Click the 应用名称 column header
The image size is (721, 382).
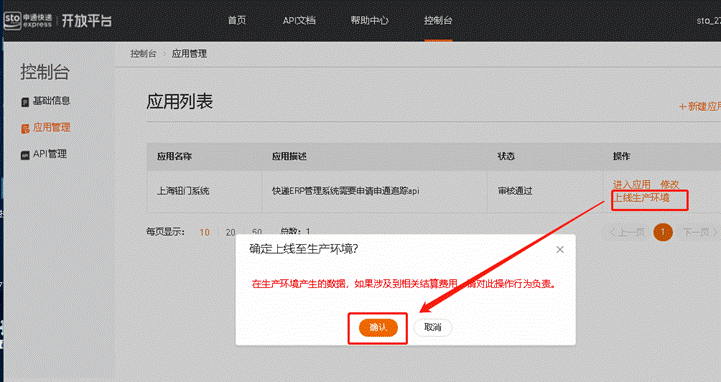coord(174,156)
